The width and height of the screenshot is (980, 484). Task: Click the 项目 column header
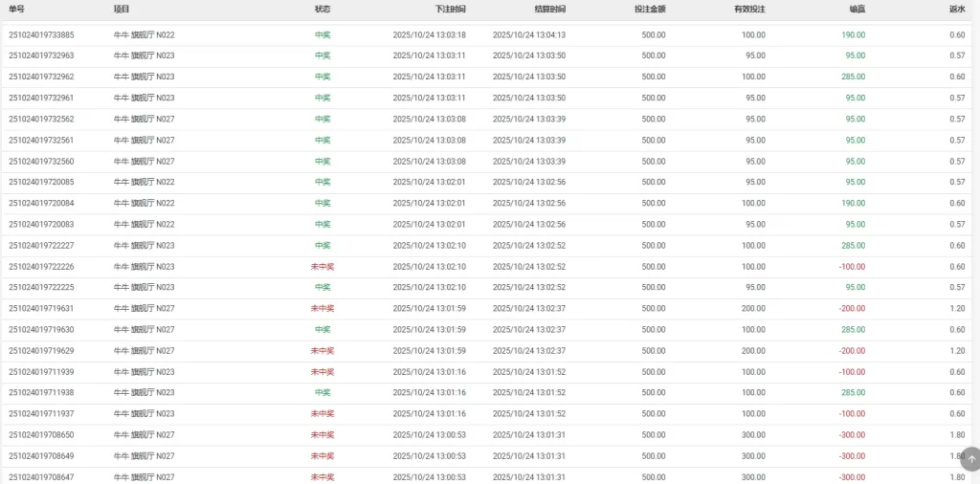coord(122,9)
